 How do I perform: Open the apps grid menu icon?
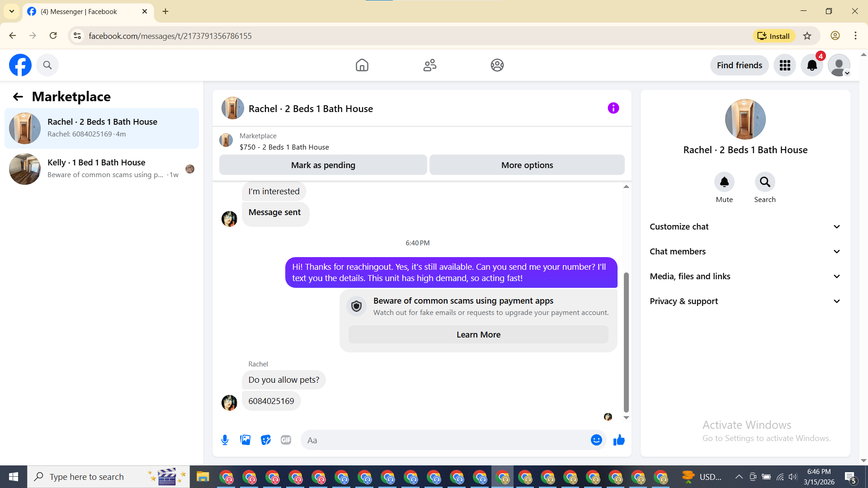pyautogui.click(x=785, y=66)
